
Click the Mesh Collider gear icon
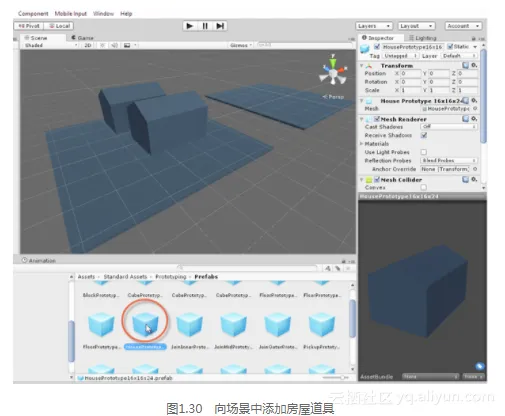coord(474,179)
